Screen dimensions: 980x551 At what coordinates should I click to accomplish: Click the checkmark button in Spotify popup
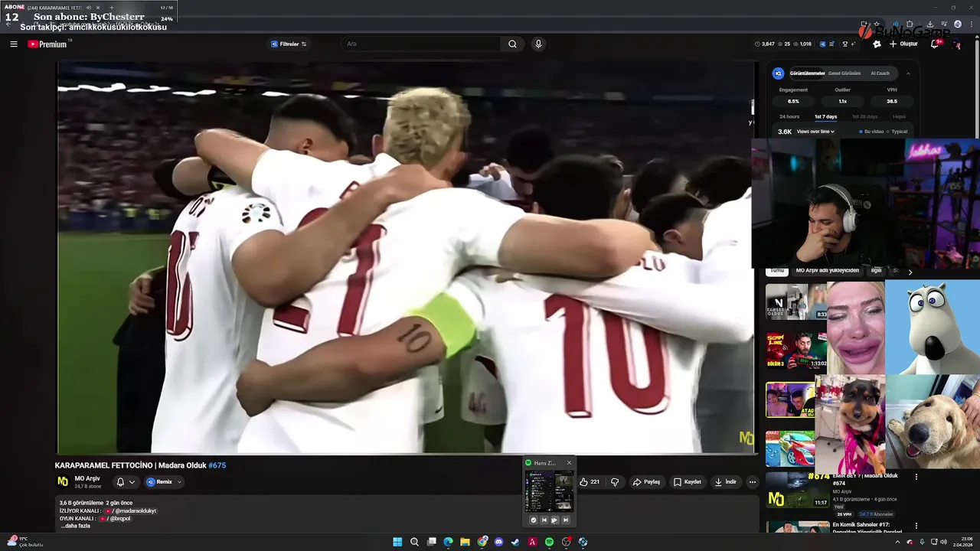click(x=534, y=520)
